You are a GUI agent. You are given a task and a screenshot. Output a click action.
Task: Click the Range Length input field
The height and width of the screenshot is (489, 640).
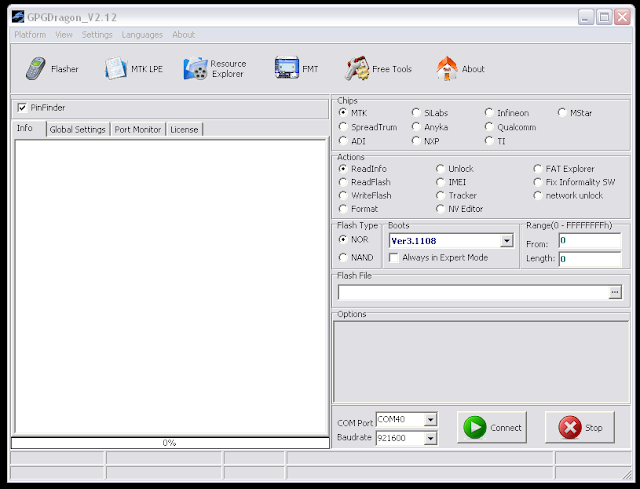tap(590, 259)
